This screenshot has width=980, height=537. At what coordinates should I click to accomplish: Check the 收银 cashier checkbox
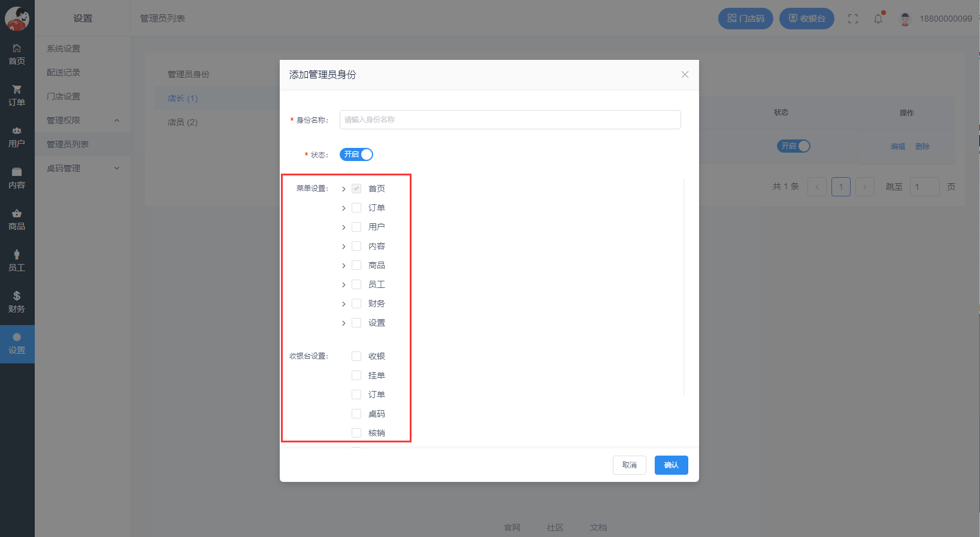356,356
